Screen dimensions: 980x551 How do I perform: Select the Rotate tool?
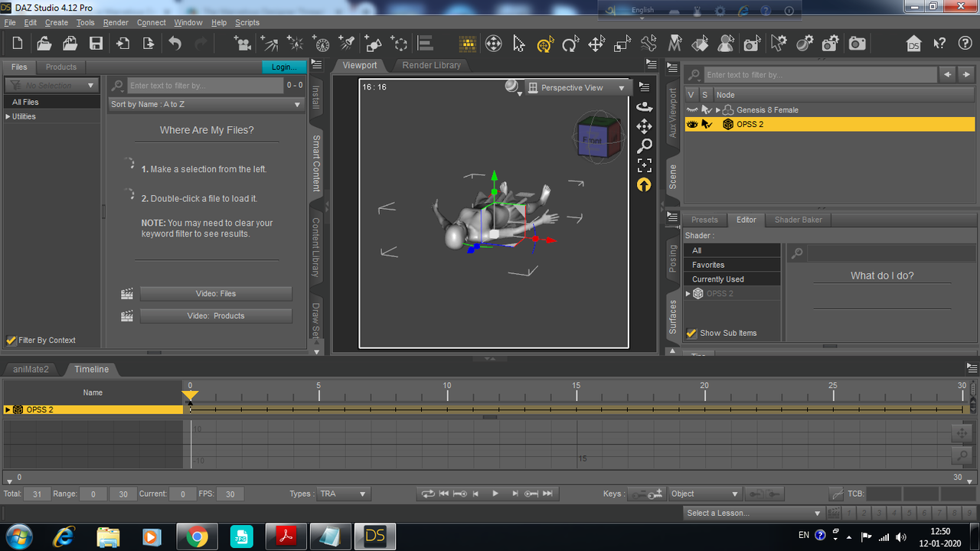(570, 44)
